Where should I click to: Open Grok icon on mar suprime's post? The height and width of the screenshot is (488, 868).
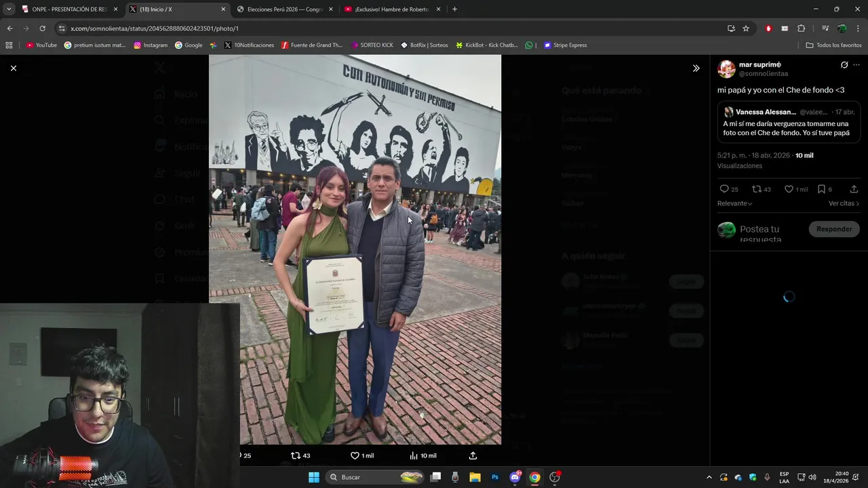coord(844,65)
